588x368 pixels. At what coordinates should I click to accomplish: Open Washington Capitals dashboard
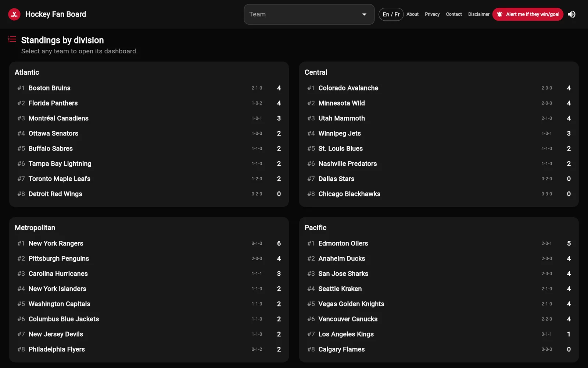(x=149, y=304)
